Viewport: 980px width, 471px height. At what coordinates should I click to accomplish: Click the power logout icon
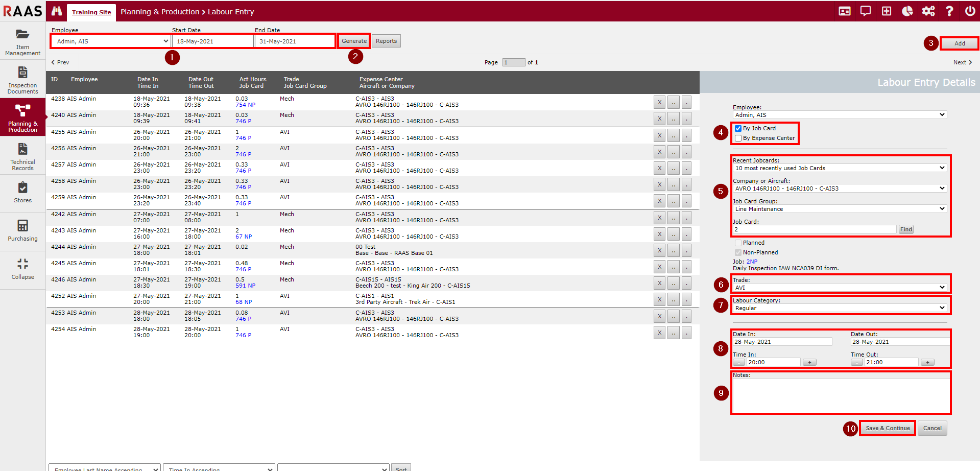point(970,11)
